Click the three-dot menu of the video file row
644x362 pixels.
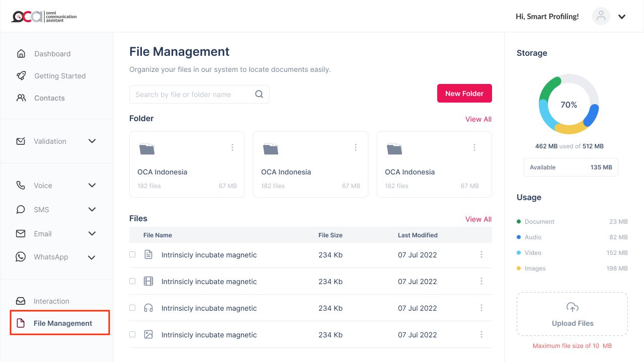(x=481, y=281)
